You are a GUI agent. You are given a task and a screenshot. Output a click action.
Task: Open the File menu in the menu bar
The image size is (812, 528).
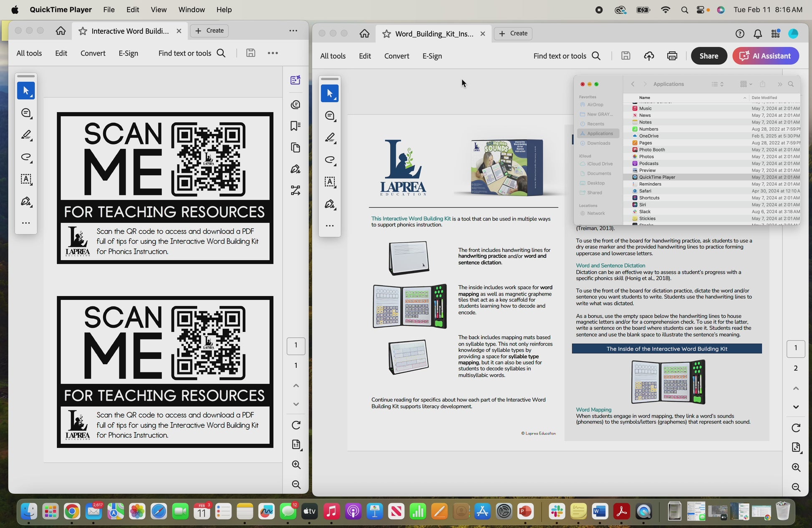[109, 10]
